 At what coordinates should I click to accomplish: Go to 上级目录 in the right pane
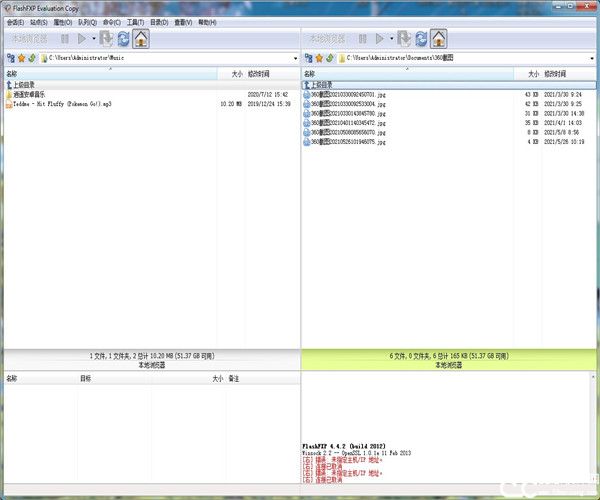320,85
